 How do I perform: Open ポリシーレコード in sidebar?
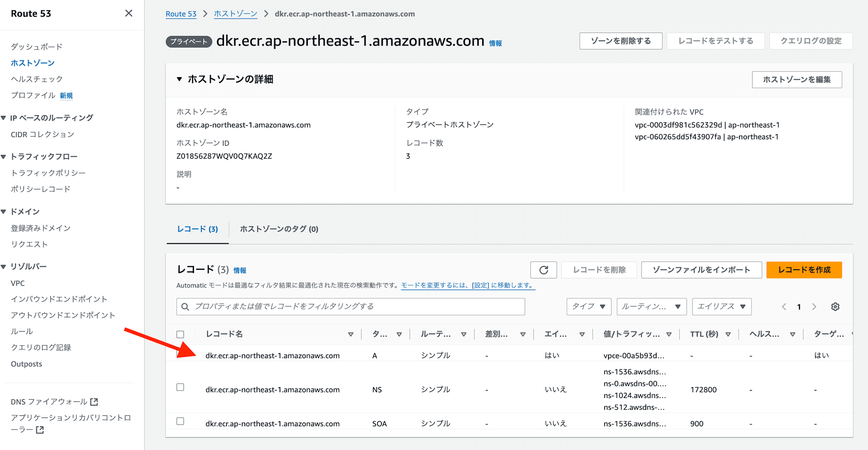(40, 189)
